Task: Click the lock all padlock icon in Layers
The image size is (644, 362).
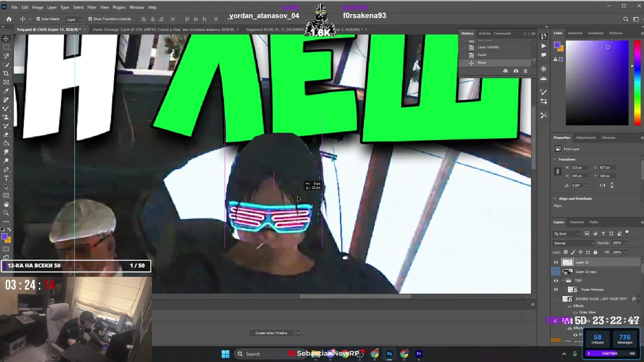Action: [x=595, y=252]
